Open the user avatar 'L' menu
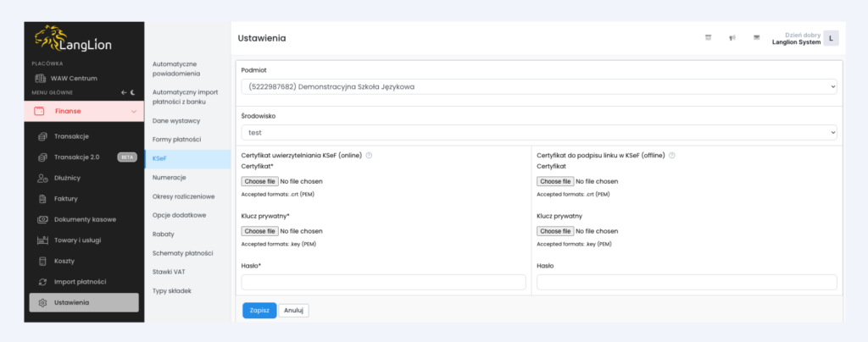The width and height of the screenshot is (868, 342). (832, 38)
